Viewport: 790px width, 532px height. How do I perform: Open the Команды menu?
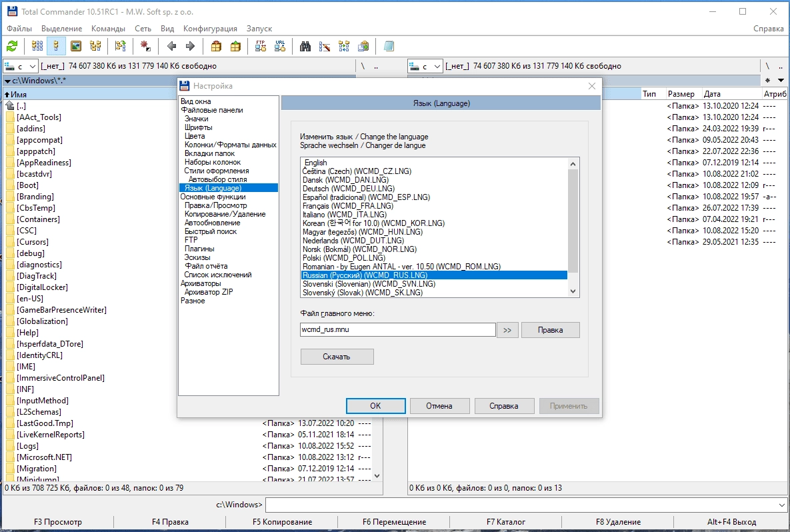108,29
